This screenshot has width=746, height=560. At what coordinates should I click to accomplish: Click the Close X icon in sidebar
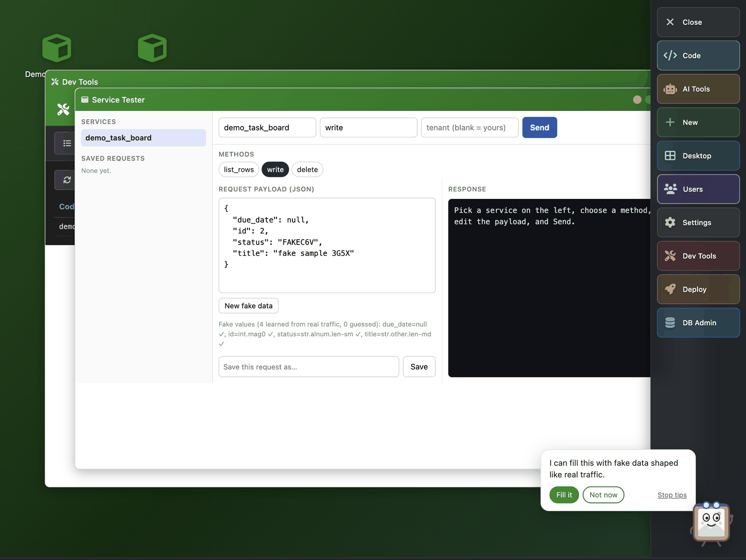tap(670, 22)
